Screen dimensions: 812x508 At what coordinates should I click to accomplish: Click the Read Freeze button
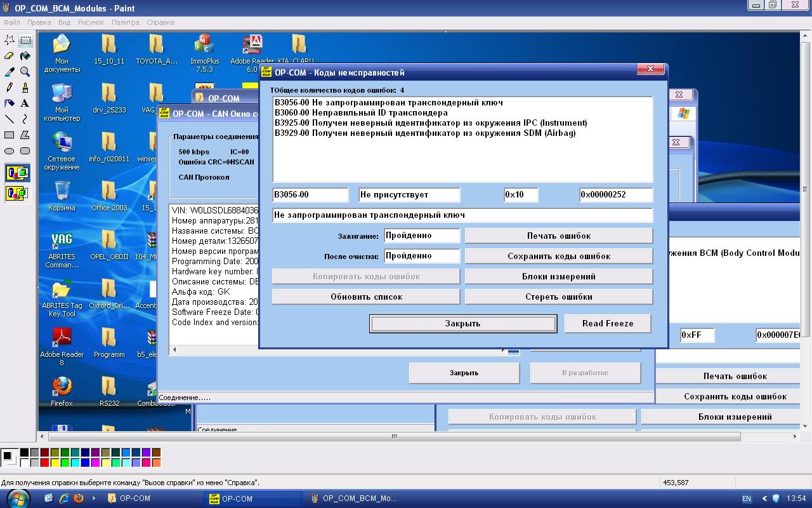(x=608, y=323)
